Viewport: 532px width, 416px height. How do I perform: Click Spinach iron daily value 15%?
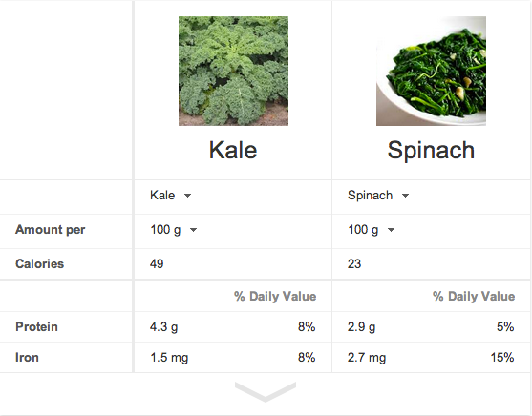[x=502, y=358]
